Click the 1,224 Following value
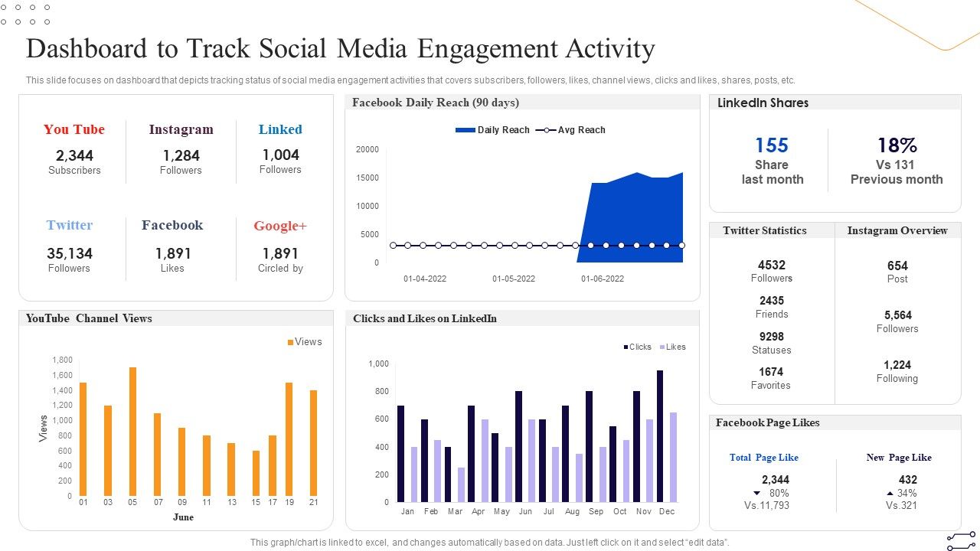This screenshot has height=551, width=980. click(x=897, y=365)
